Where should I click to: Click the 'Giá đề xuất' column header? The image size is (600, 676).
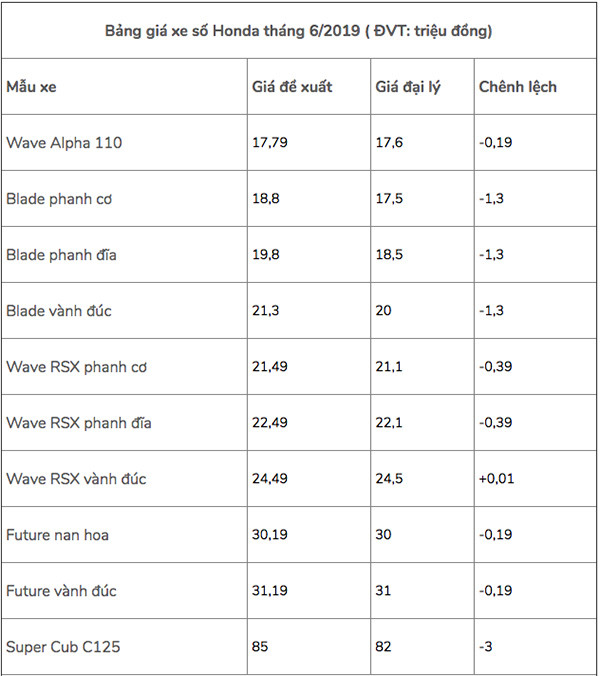(292, 87)
